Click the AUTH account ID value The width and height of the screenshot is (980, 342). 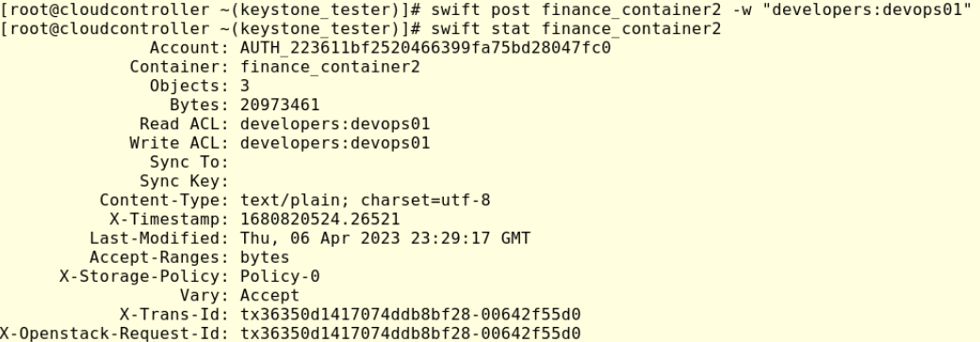426,48
